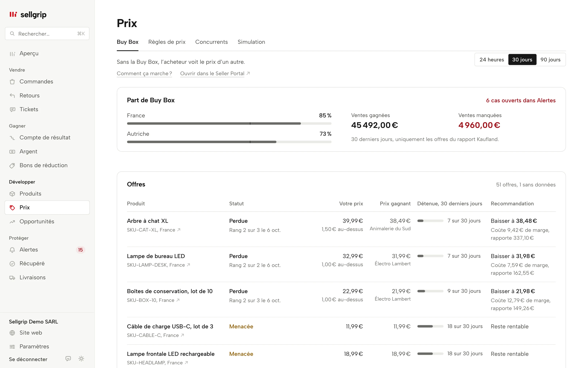Click the Bons de réduction tag icon
The image size is (588, 368).
(12, 166)
